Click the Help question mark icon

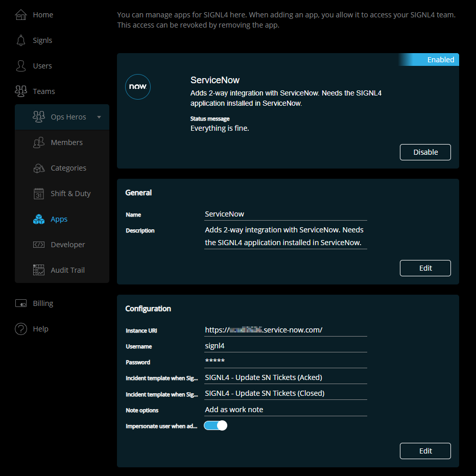[20, 329]
